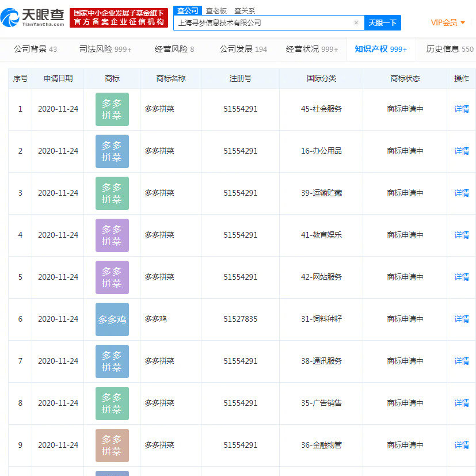Screen dimensions: 476x476
Task: Open 详情 for 41-教育娱乐 row
Action: pos(462,235)
